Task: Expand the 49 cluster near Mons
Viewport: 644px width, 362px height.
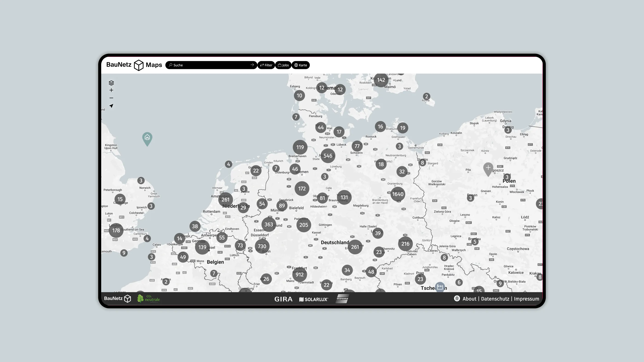Action: (183, 257)
